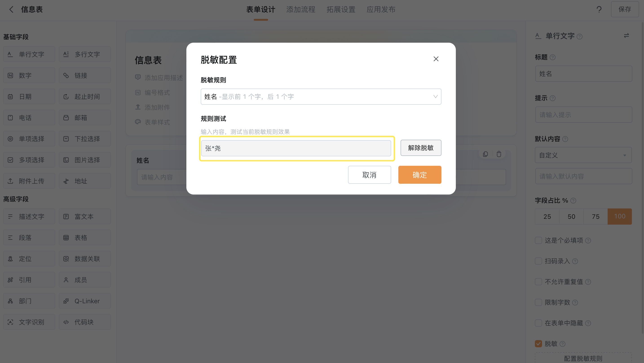The width and height of the screenshot is (644, 363).
Task: Add the 文字识别 field from sidebar
Action: (29, 322)
